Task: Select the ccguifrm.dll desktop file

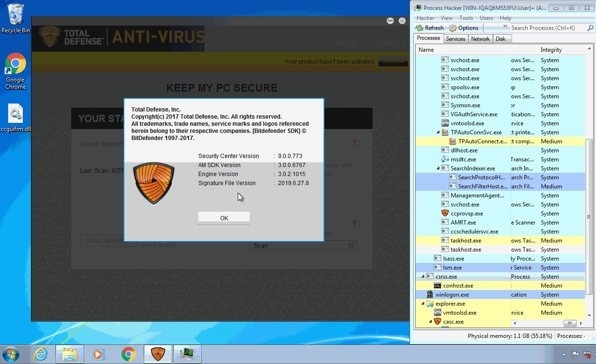Action: (16, 118)
